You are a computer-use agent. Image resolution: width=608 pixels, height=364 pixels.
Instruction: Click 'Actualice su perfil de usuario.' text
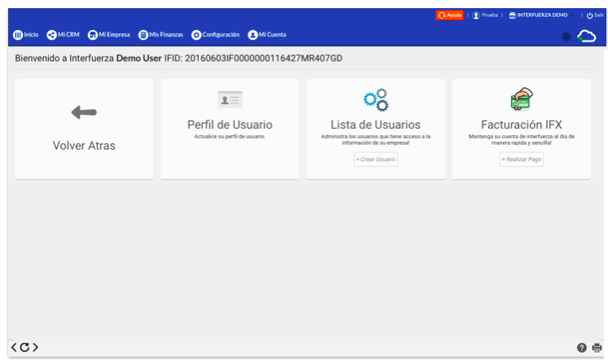point(230,137)
